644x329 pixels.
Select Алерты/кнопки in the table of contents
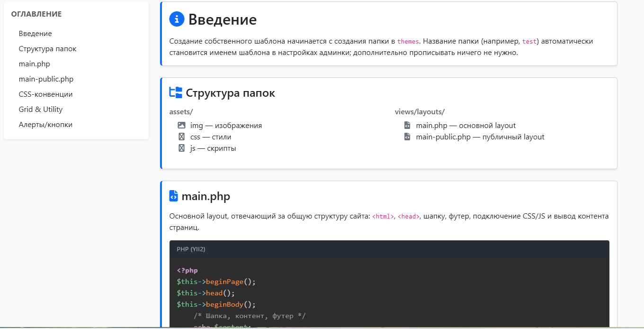[45, 125]
